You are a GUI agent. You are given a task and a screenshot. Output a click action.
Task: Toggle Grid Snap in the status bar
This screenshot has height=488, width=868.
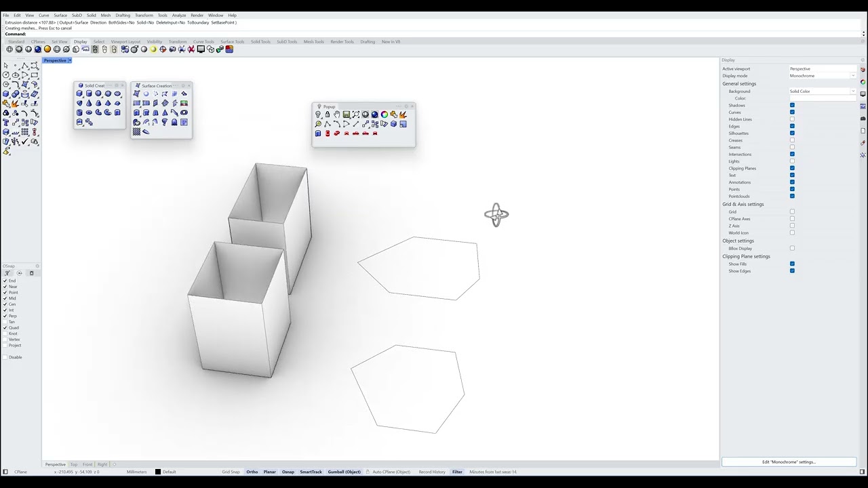[231, 472]
